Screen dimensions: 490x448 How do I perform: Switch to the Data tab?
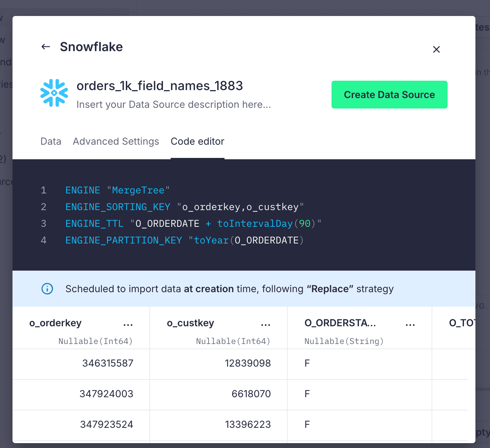tap(51, 141)
